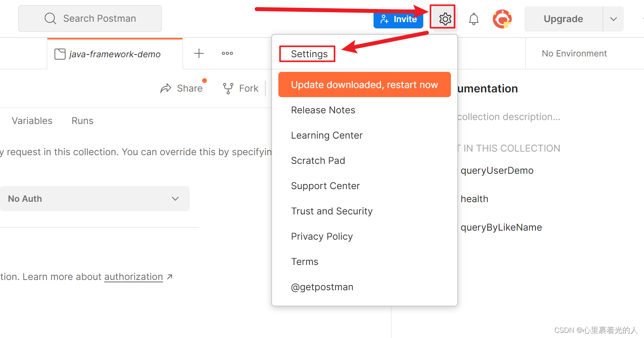This screenshot has width=644, height=338.
Task: Edit the collection description field
Action: [509, 117]
